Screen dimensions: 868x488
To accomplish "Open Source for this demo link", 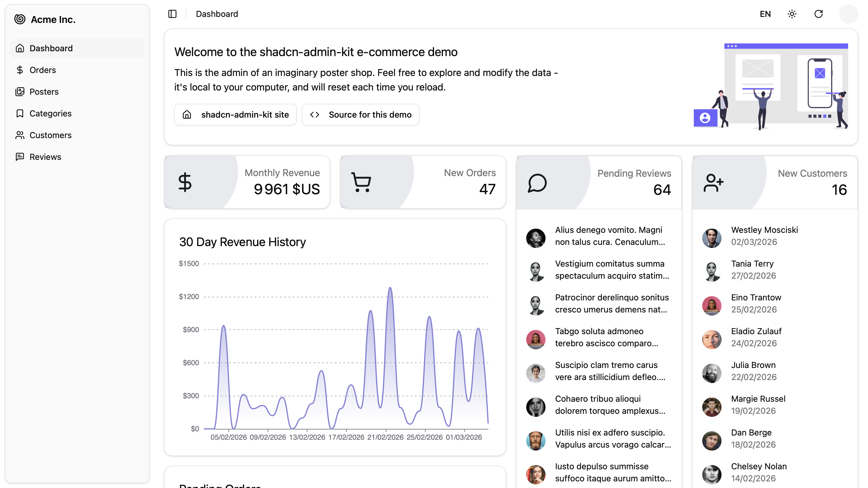I will tap(360, 115).
